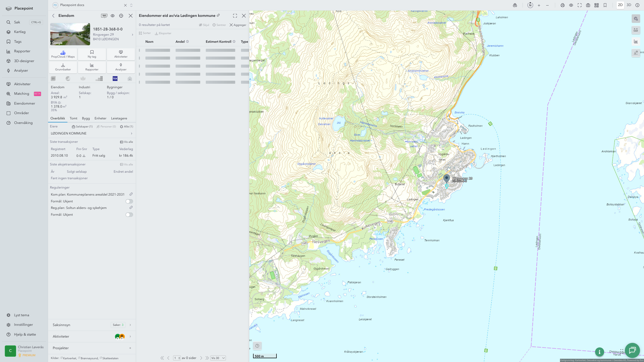Expand LØDINGEN KOMMUNE owner row
This screenshot has height=362, width=644.
[92, 133]
